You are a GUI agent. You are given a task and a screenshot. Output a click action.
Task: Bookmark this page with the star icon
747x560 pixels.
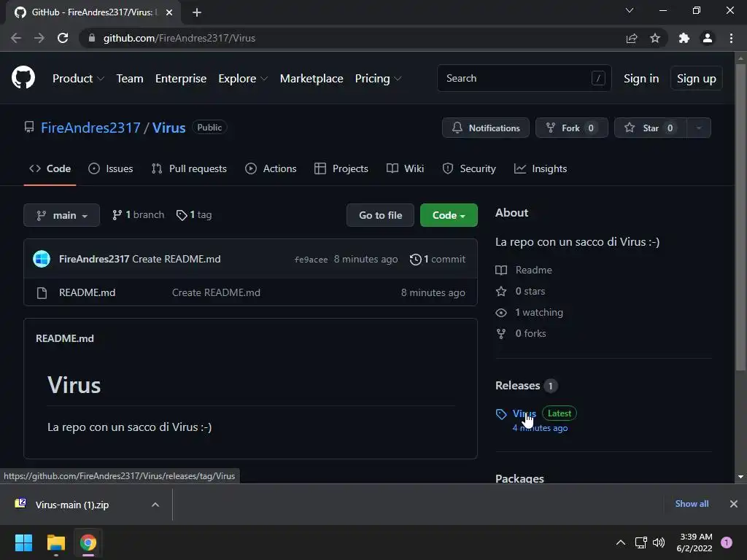click(x=655, y=38)
